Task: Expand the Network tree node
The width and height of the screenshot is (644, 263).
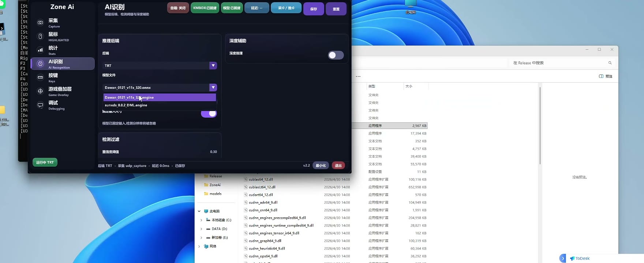Action: coord(199,246)
